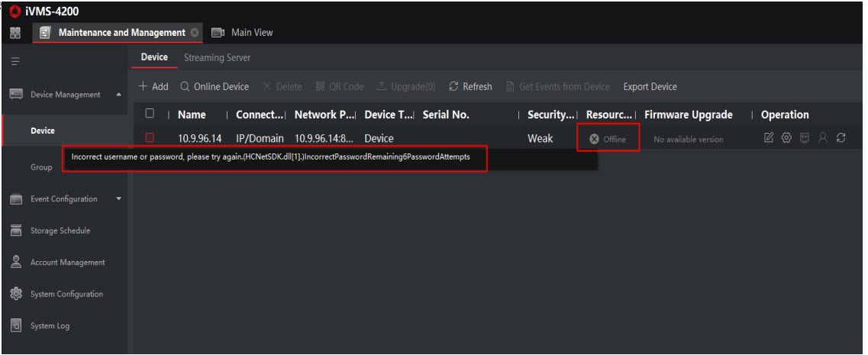This screenshot has height=355, width=868.
Task: Toggle the select-all checkbox in table header
Action: [x=150, y=115]
